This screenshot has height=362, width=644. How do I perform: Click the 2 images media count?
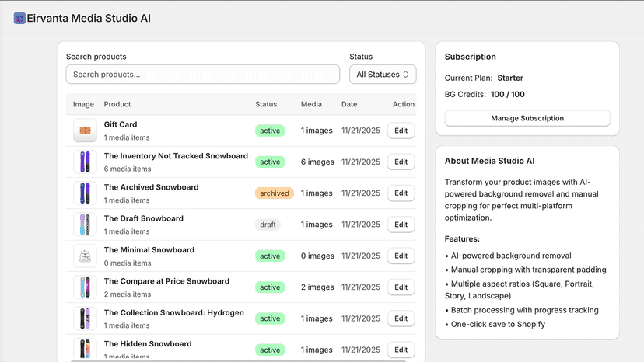coord(317,287)
